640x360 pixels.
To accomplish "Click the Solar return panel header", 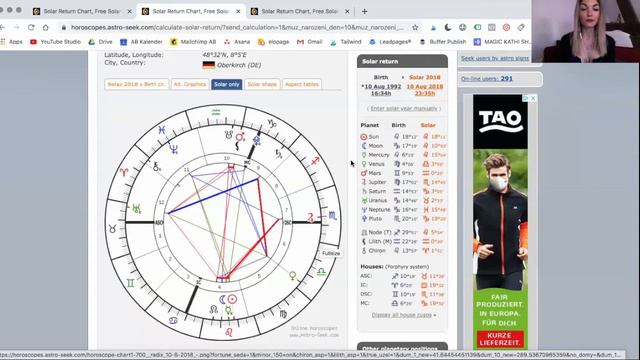I will click(402, 61).
